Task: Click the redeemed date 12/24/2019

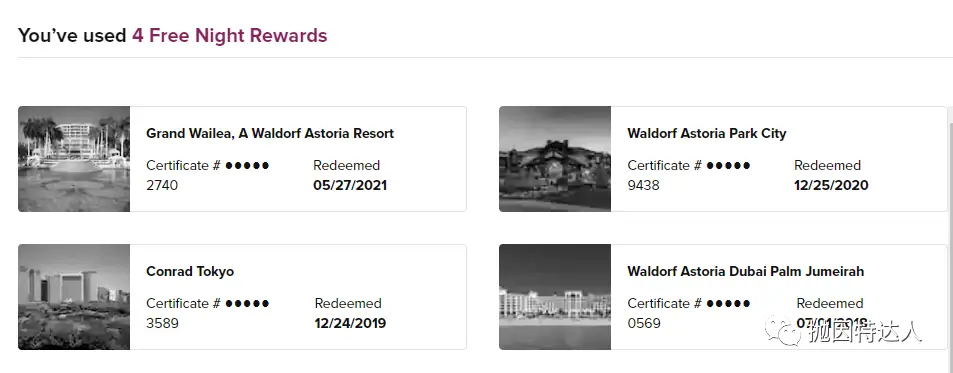Action: tap(350, 323)
